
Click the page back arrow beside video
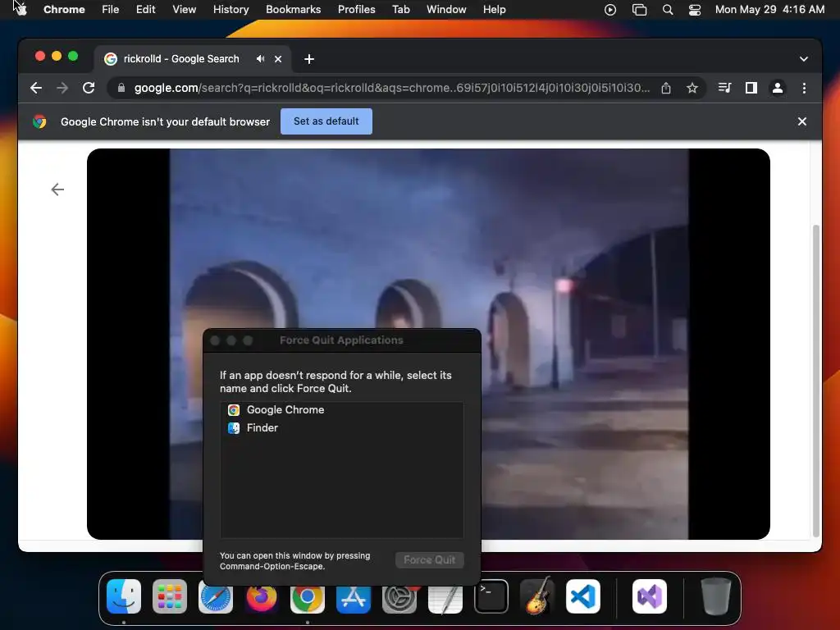(57, 189)
